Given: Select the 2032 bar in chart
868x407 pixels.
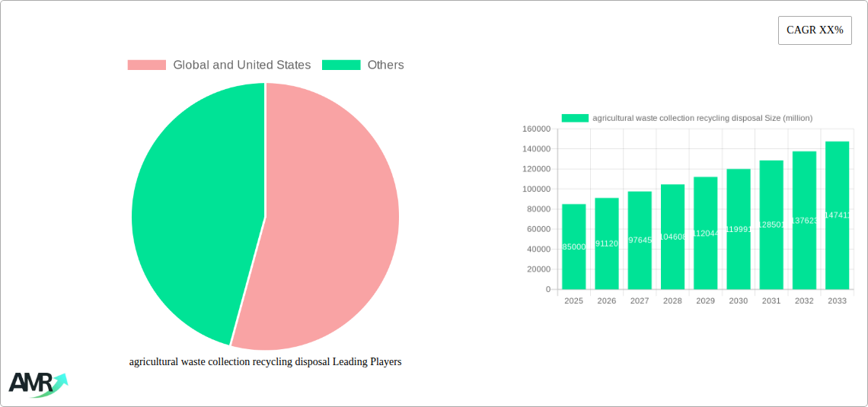Looking at the screenshot, I should point(804,221).
